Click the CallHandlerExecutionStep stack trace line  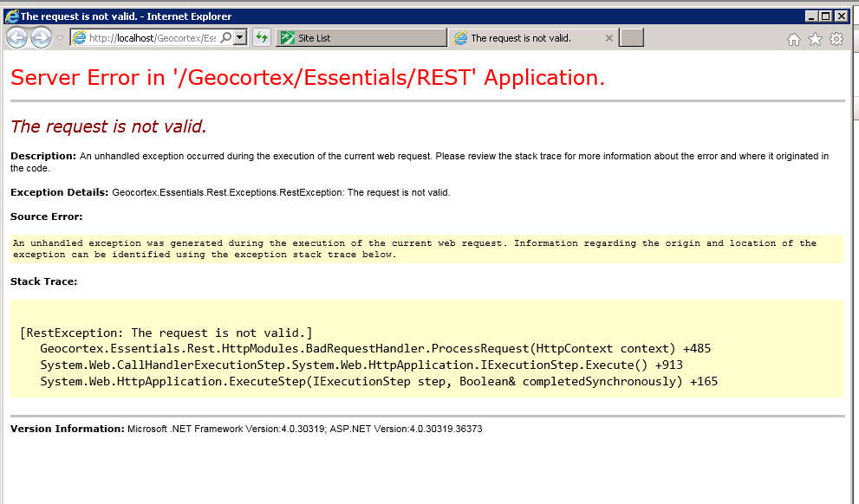361,365
